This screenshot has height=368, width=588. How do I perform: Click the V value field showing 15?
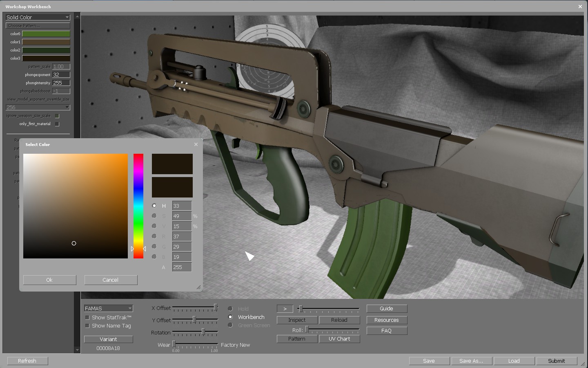pyautogui.click(x=182, y=226)
